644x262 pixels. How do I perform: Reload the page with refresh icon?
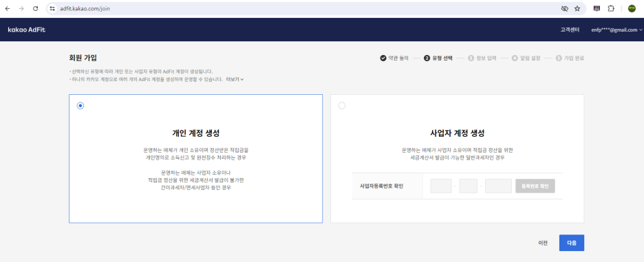(35, 9)
